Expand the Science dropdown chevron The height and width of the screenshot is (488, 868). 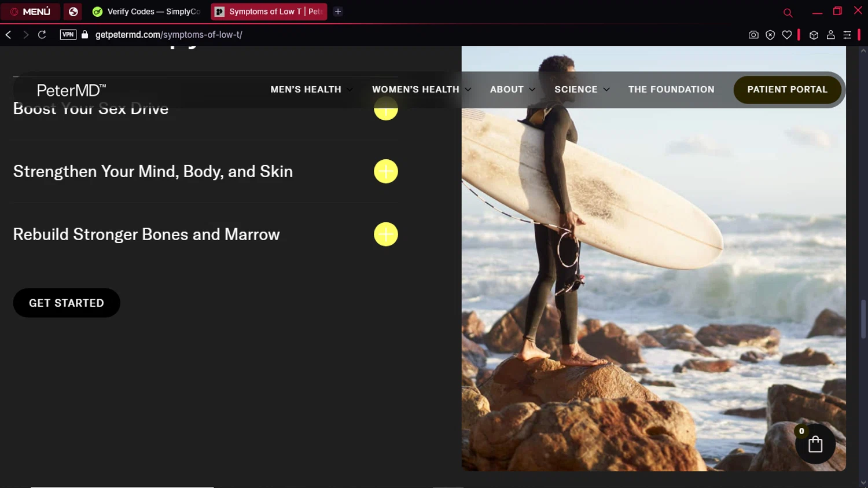click(x=606, y=90)
